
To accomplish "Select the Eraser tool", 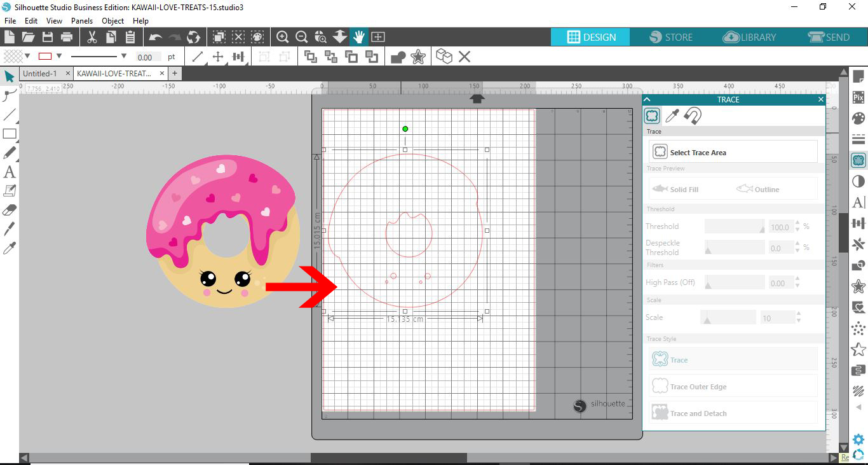I will point(10,210).
